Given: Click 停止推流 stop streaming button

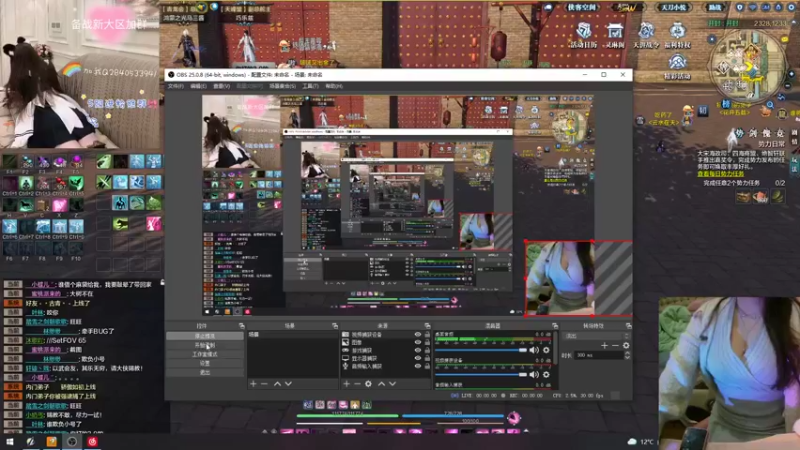Looking at the screenshot, I should pyautogui.click(x=205, y=336).
